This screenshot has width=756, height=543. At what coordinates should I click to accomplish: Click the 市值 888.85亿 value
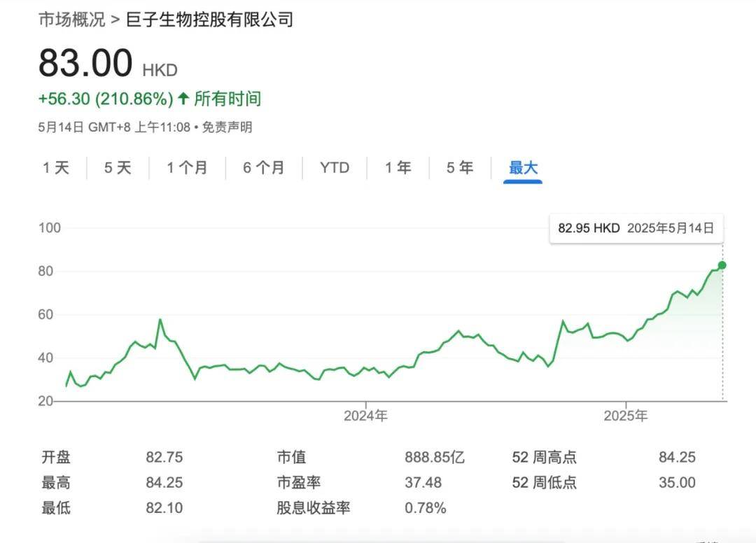(435, 457)
